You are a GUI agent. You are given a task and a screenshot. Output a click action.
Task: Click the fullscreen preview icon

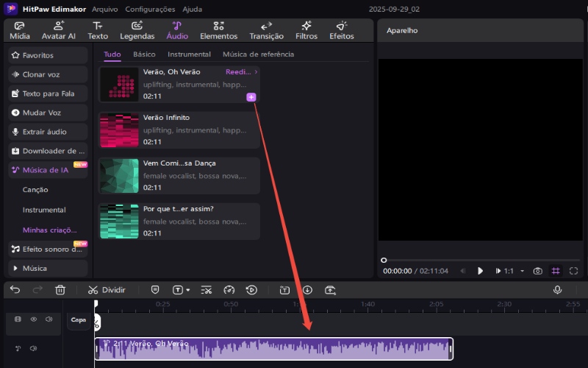(573, 271)
